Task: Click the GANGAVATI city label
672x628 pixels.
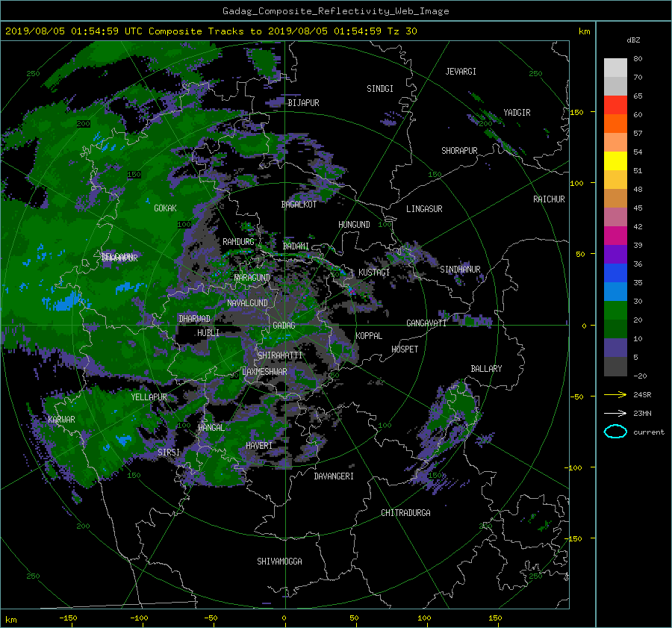Action: pos(426,323)
